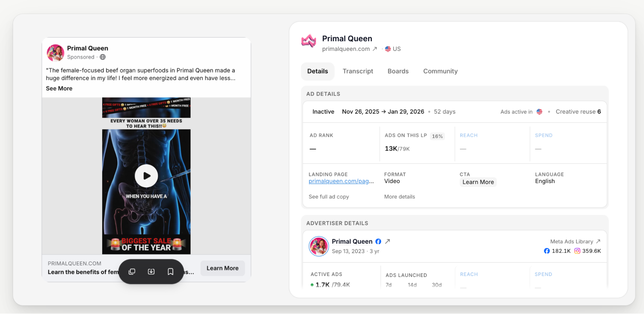Expand the ad text with See More

click(x=59, y=88)
